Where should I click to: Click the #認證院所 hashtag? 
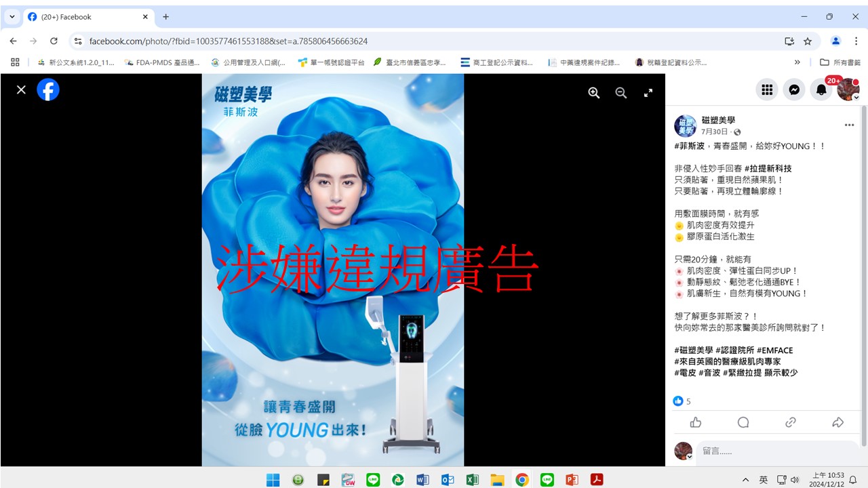(x=735, y=350)
